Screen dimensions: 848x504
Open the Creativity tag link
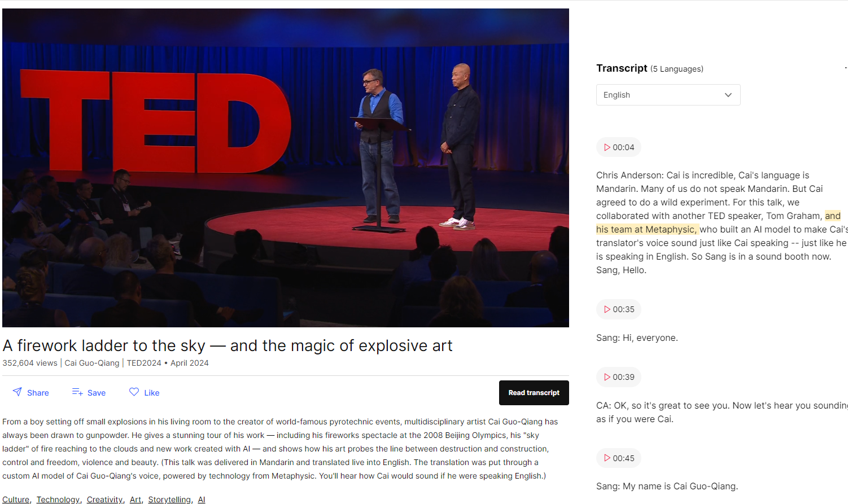pyautogui.click(x=104, y=499)
